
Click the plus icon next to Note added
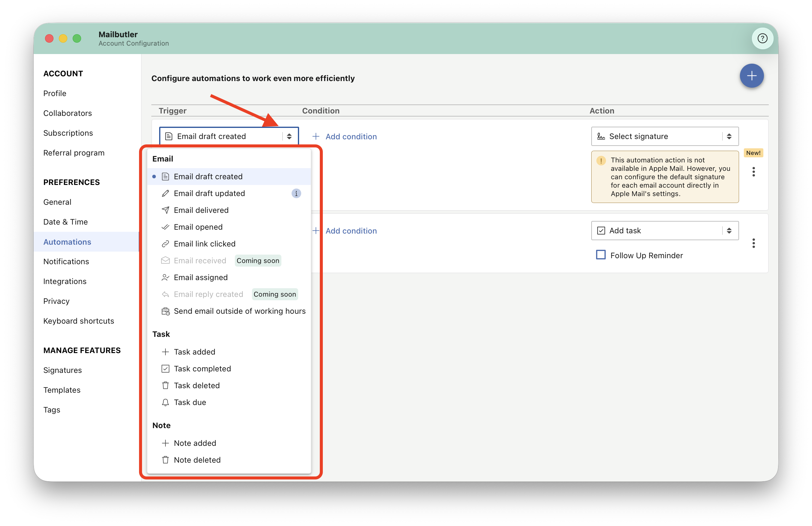165,443
